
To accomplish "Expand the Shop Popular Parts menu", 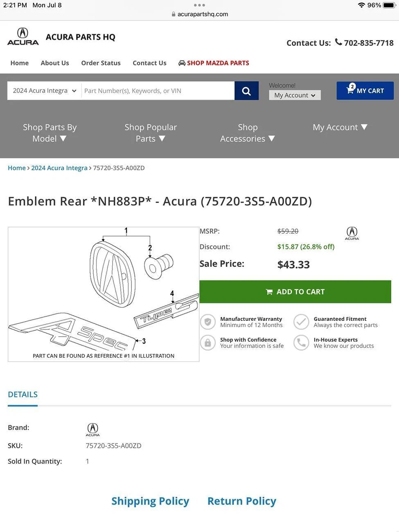I will point(151,133).
